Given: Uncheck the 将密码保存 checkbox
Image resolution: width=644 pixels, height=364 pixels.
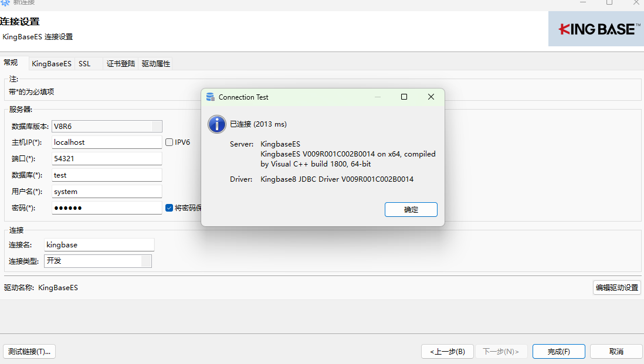Looking at the screenshot, I should pos(170,207).
